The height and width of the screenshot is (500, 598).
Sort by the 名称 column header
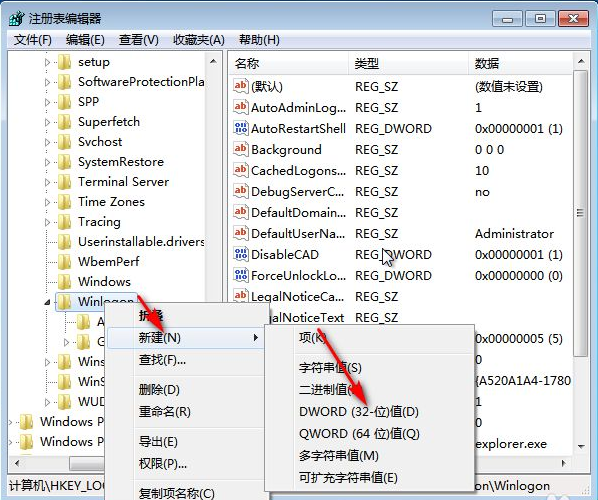coord(289,63)
